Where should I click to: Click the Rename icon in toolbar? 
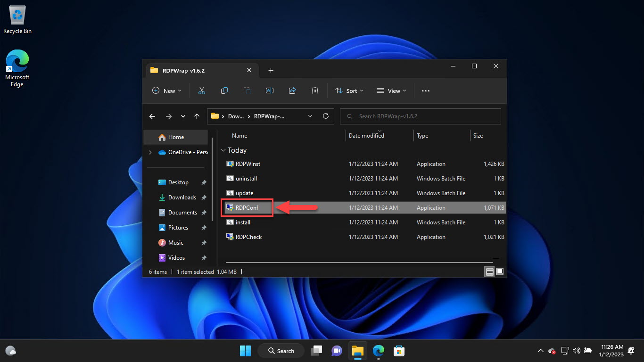[x=270, y=90]
